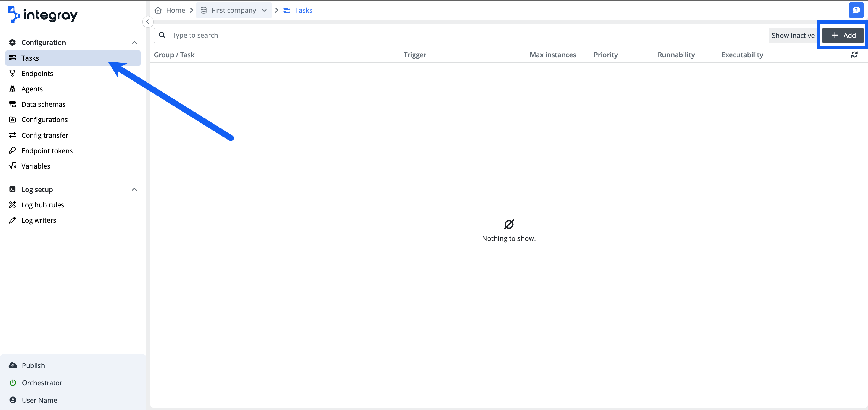This screenshot has height=410, width=868.
Task: Open the Orchestrator
Action: click(42, 383)
